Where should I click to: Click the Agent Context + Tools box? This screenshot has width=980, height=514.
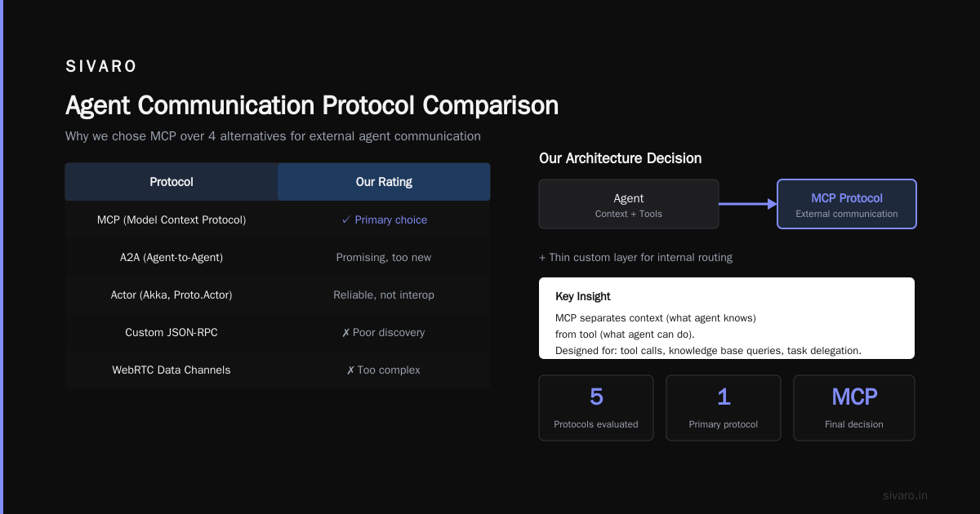coord(629,204)
